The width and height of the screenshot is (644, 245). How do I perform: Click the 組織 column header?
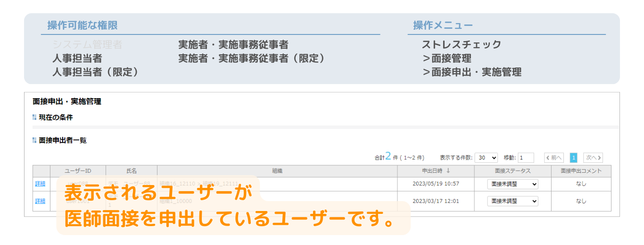pyautogui.click(x=277, y=171)
